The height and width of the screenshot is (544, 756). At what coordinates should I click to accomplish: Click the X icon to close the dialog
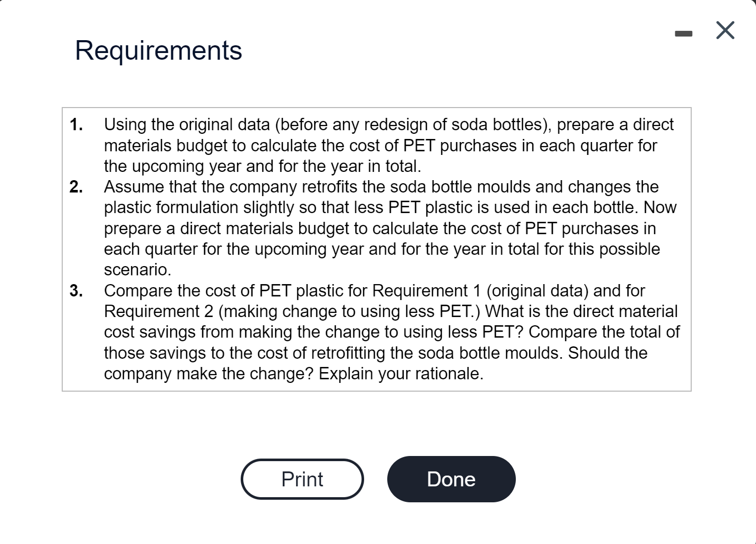tap(725, 30)
